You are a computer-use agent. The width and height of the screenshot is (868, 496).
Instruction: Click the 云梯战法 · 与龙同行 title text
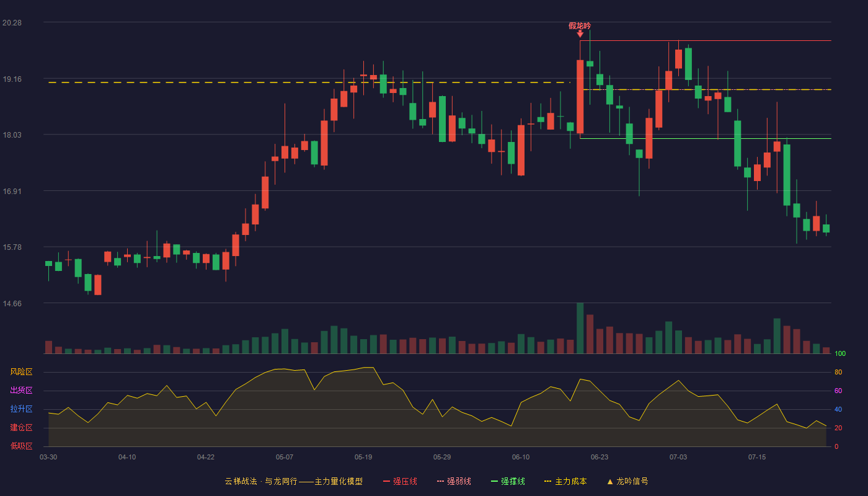click(260, 482)
